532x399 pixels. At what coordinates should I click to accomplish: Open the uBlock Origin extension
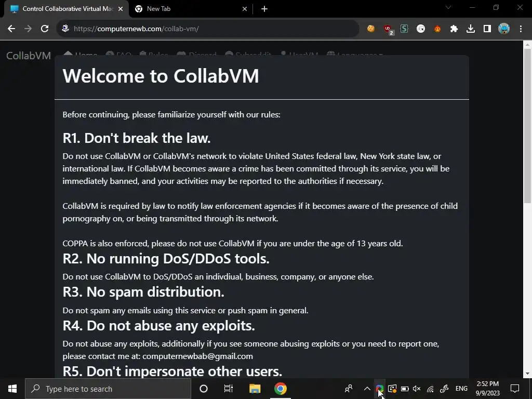point(388,29)
